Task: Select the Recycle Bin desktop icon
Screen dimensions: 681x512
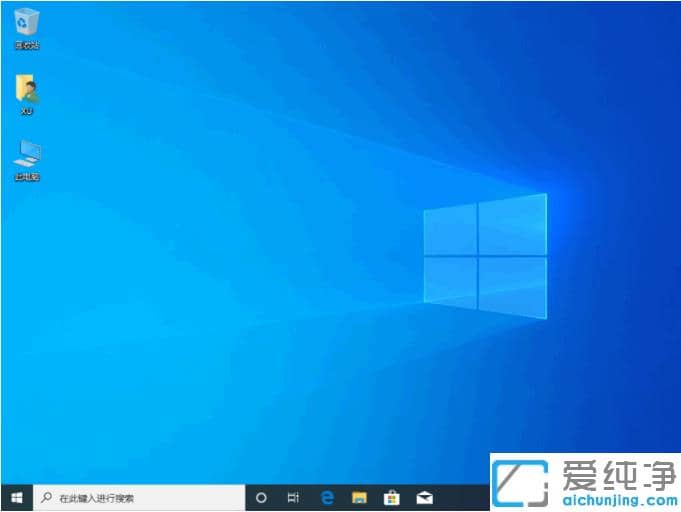Action: [x=27, y=20]
